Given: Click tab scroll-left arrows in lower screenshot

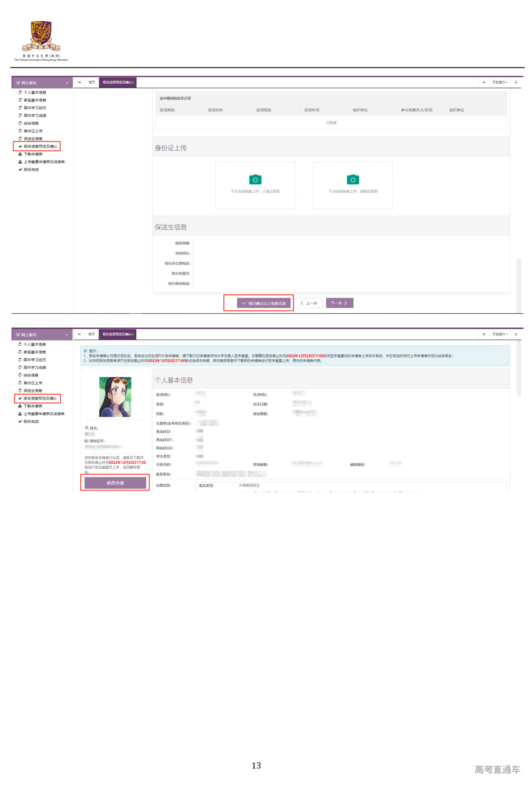Looking at the screenshot, I should [x=79, y=334].
